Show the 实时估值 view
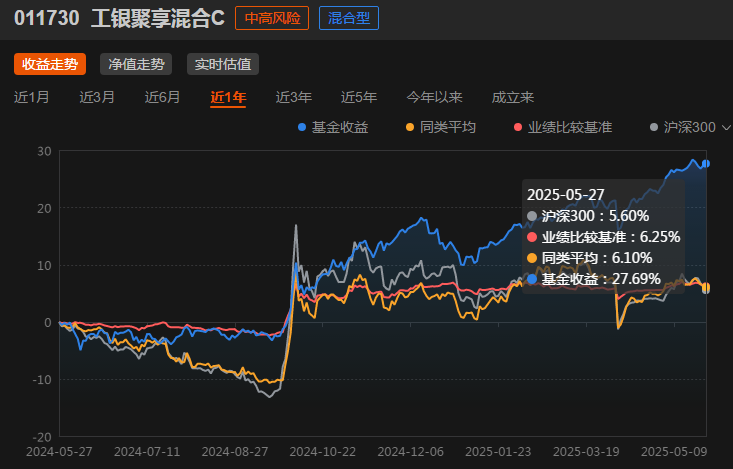 (x=223, y=64)
